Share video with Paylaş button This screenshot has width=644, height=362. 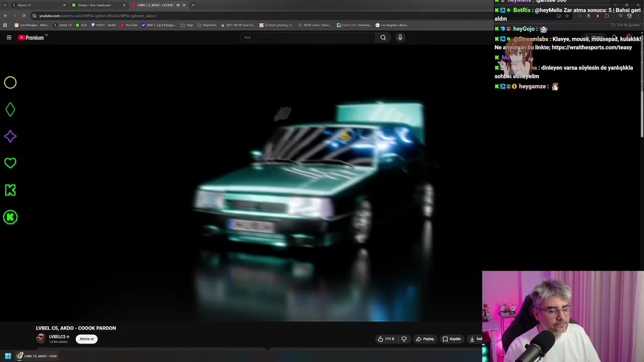click(425, 339)
